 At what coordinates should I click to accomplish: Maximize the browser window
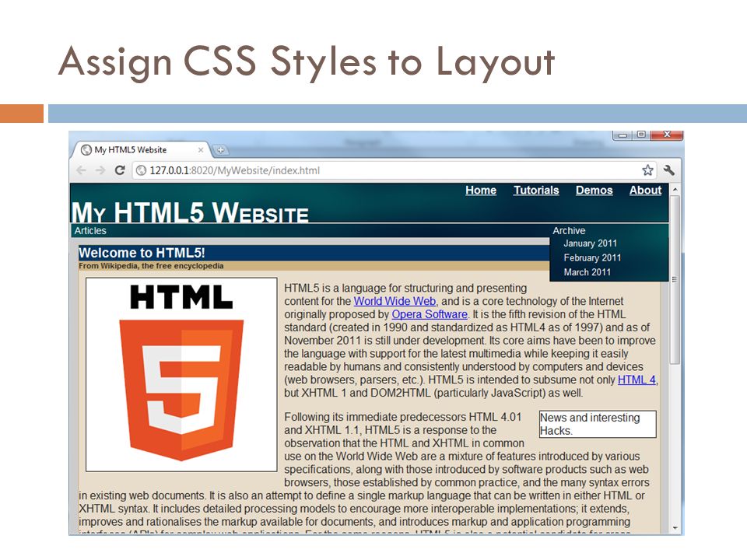coord(641,135)
